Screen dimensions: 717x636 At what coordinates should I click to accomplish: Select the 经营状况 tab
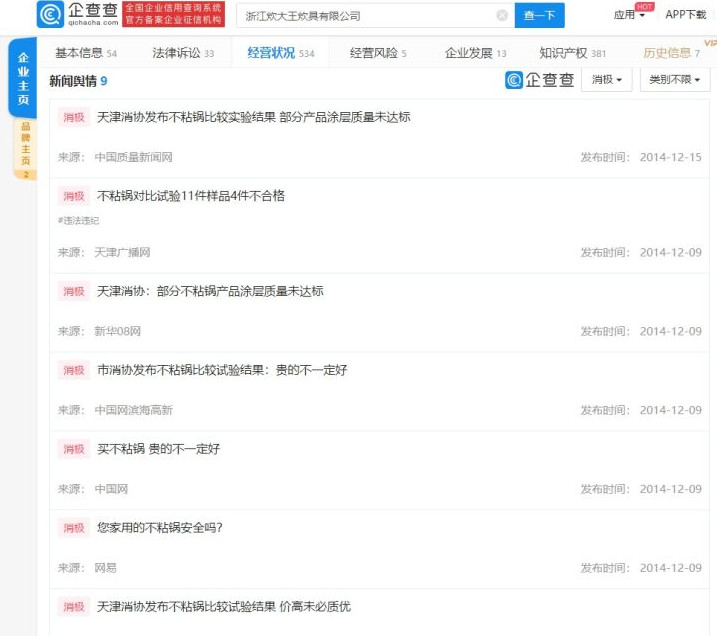pos(280,53)
